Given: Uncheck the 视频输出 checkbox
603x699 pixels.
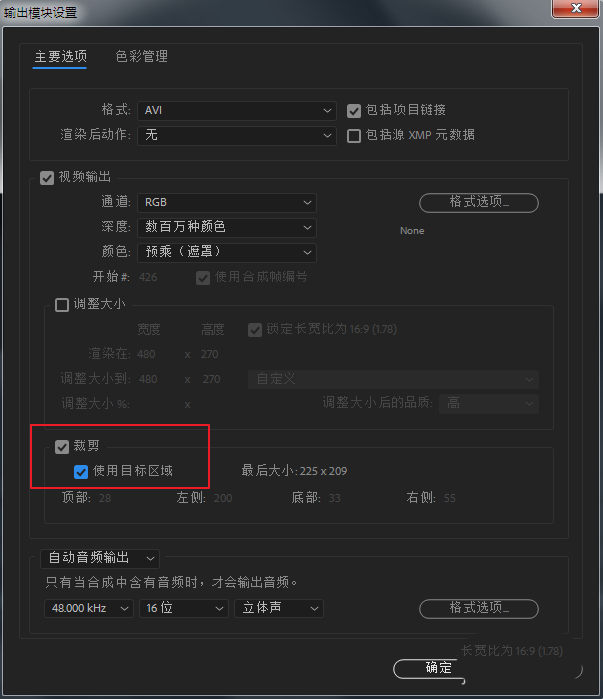Looking at the screenshot, I should (x=47, y=178).
